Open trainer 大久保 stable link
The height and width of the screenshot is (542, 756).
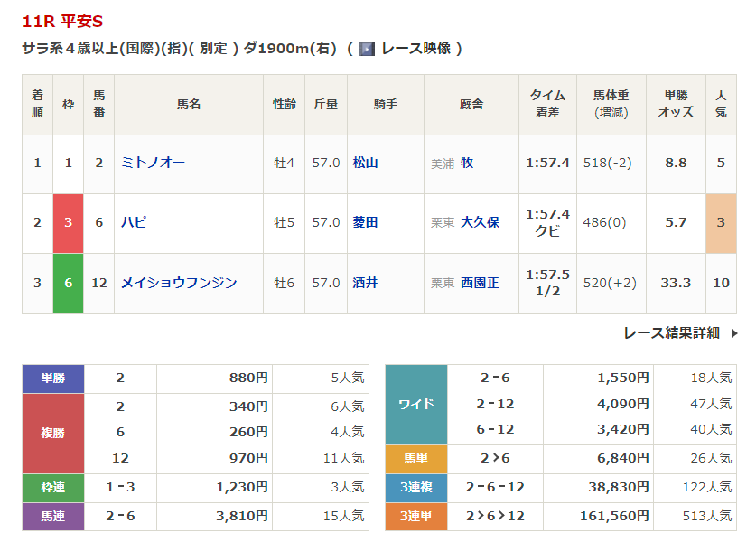click(480, 222)
